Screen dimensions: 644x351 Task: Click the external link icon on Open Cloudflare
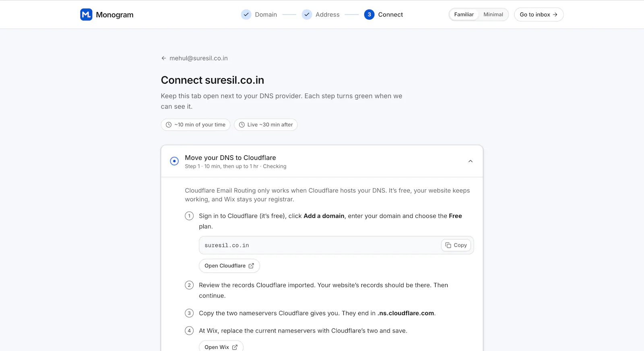click(x=251, y=266)
